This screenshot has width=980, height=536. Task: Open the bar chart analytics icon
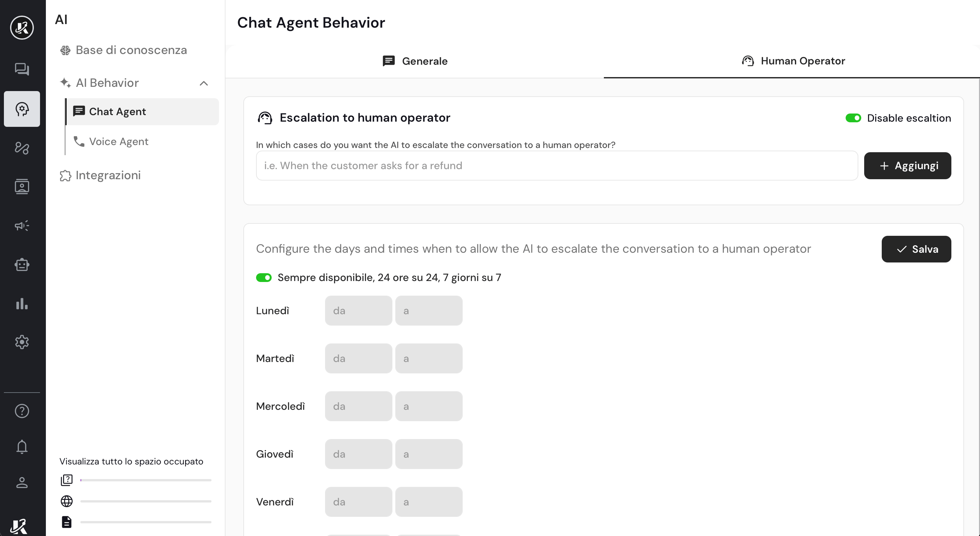22,303
